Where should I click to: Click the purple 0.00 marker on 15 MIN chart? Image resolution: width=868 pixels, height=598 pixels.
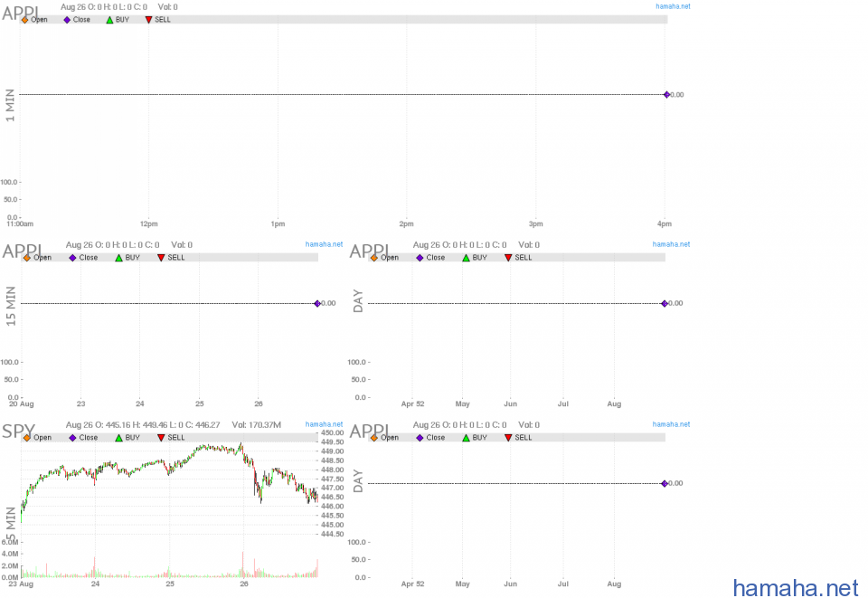pos(316,303)
